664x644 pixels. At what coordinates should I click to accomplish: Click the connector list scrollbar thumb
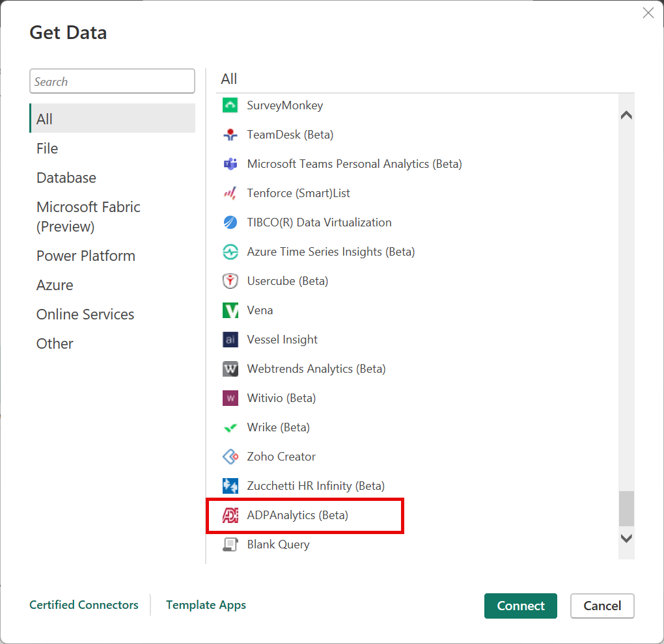tap(626, 508)
